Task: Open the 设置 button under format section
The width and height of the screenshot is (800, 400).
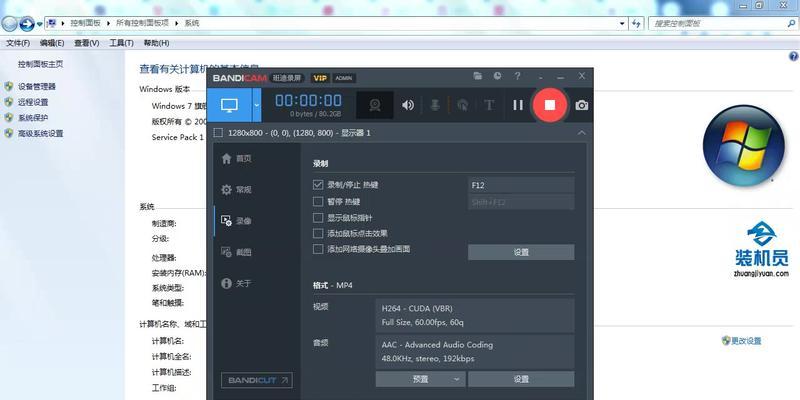Action: (521, 379)
